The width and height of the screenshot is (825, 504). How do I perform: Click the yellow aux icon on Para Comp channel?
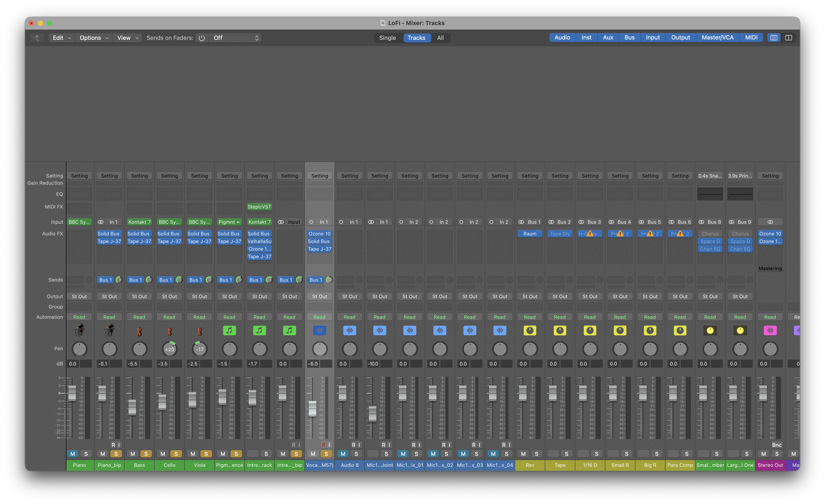coord(680,330)
